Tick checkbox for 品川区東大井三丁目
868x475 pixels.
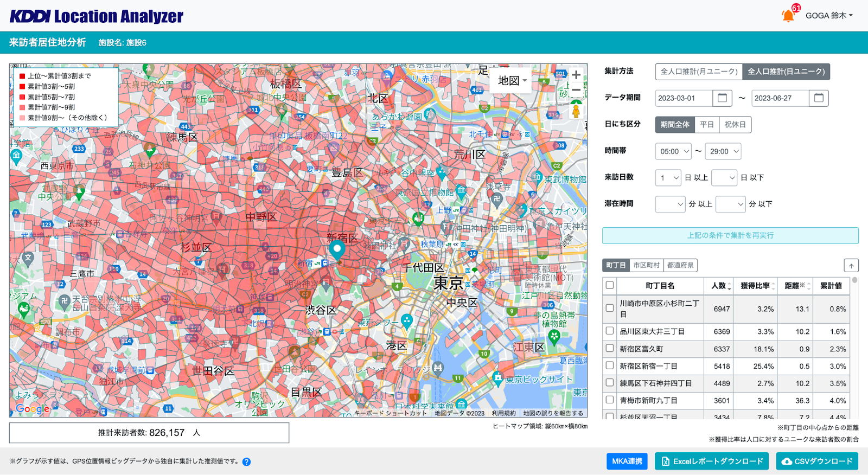610,331
